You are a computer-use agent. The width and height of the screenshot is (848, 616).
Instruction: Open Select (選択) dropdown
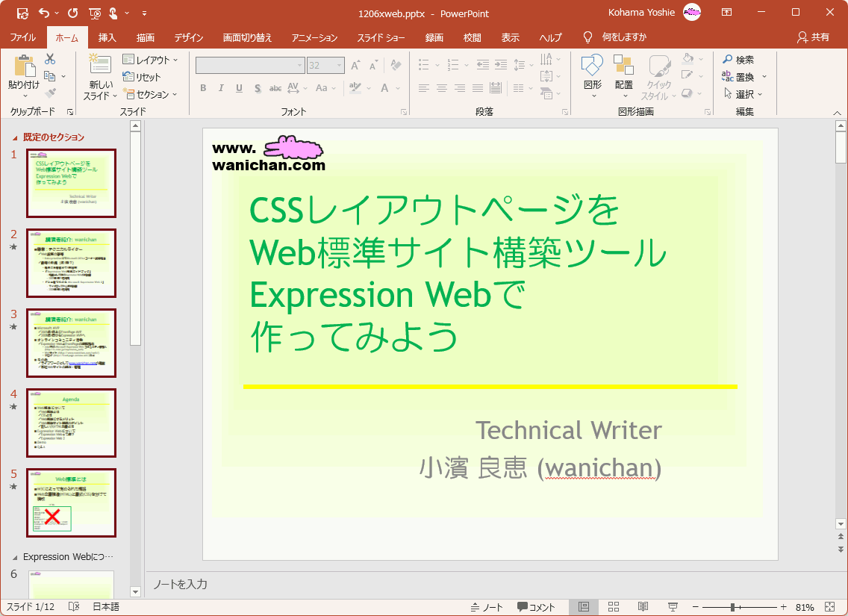pyautogui.click(x=743, y=94)
